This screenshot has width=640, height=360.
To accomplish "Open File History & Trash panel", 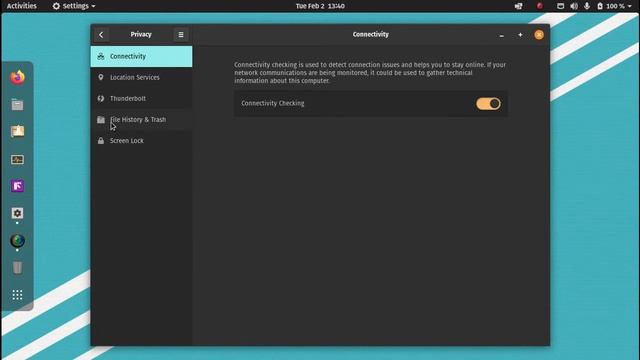I will pyautogui.click(x=141, y=120).
